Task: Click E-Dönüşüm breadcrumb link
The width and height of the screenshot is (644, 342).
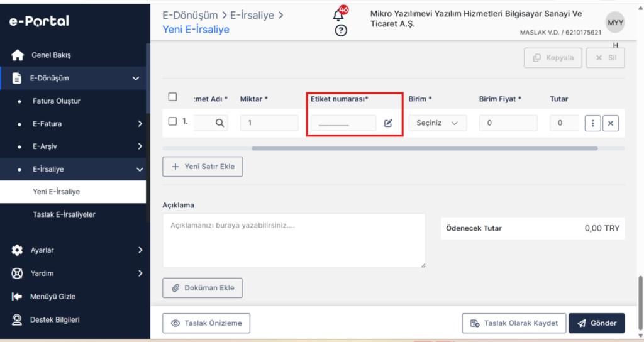Action: (x=190, y=15)
